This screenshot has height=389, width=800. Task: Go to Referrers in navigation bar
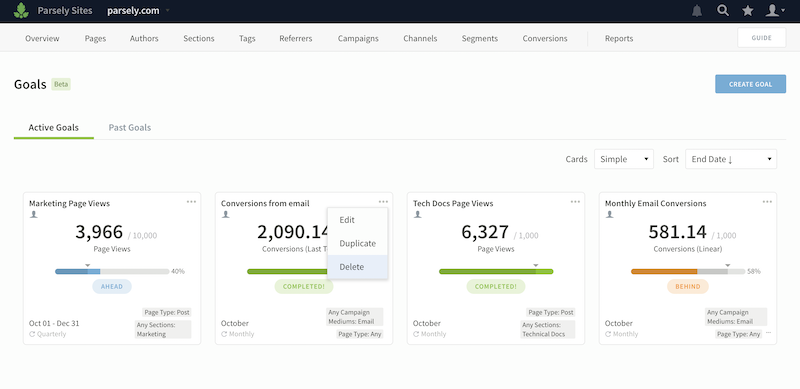295,38
